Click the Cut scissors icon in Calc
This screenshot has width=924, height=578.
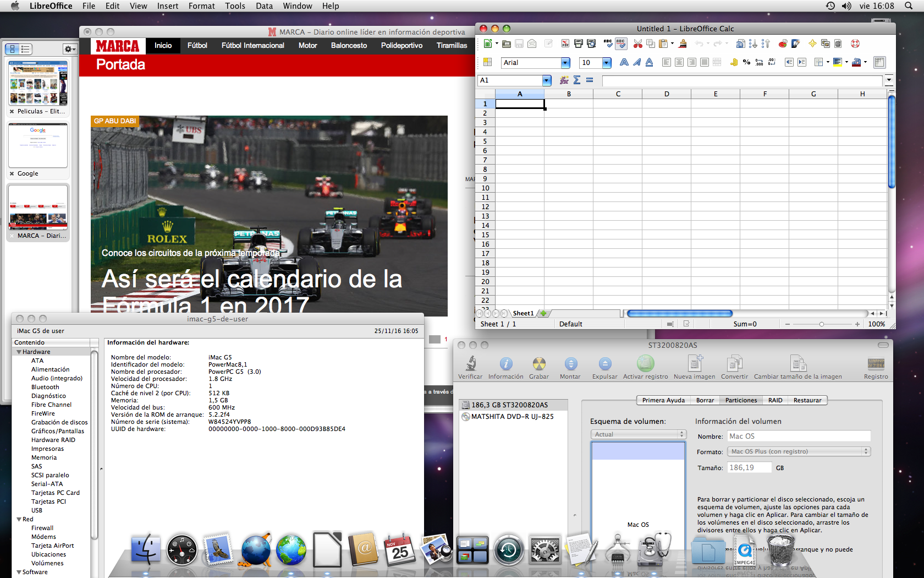638,43
